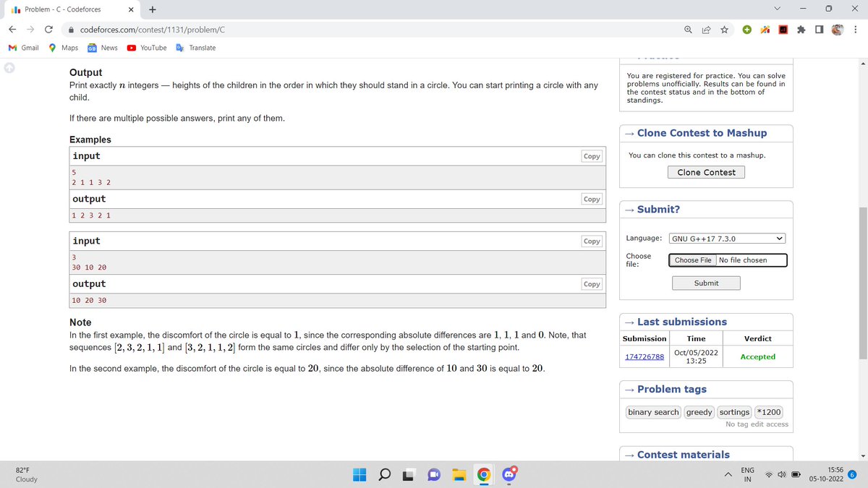The image size is (868, 488).
Task: Open Windows Start menu
Action: [x=359, y=475]
